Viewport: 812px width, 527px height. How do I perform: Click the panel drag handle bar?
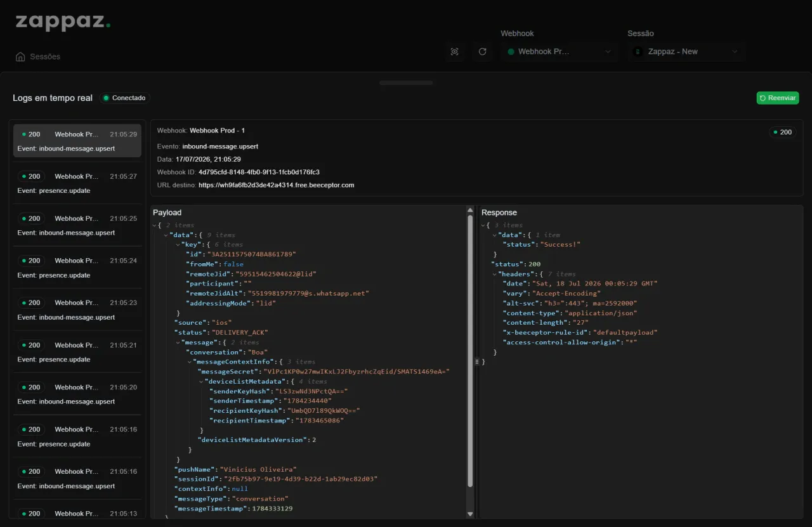[406, 82]
